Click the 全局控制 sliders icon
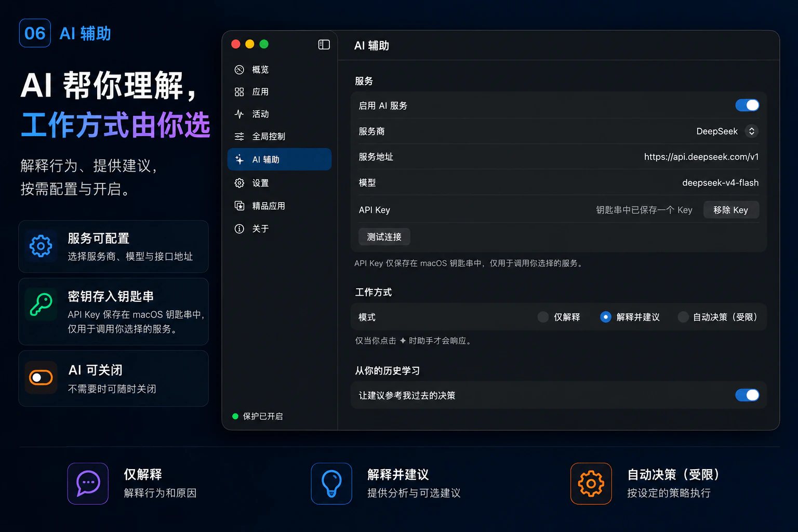The image size is (798, 532). pyautogui.click(x=239, y=137)
